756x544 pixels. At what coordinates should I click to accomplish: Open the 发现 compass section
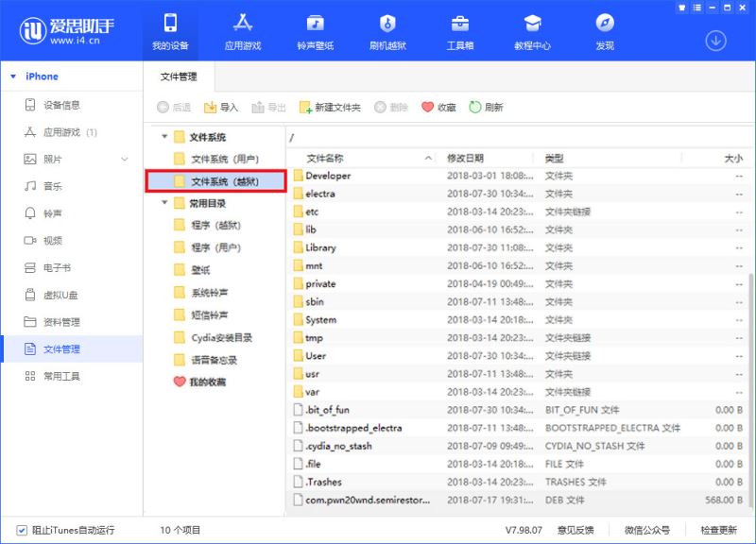click(x=605, y=32)
